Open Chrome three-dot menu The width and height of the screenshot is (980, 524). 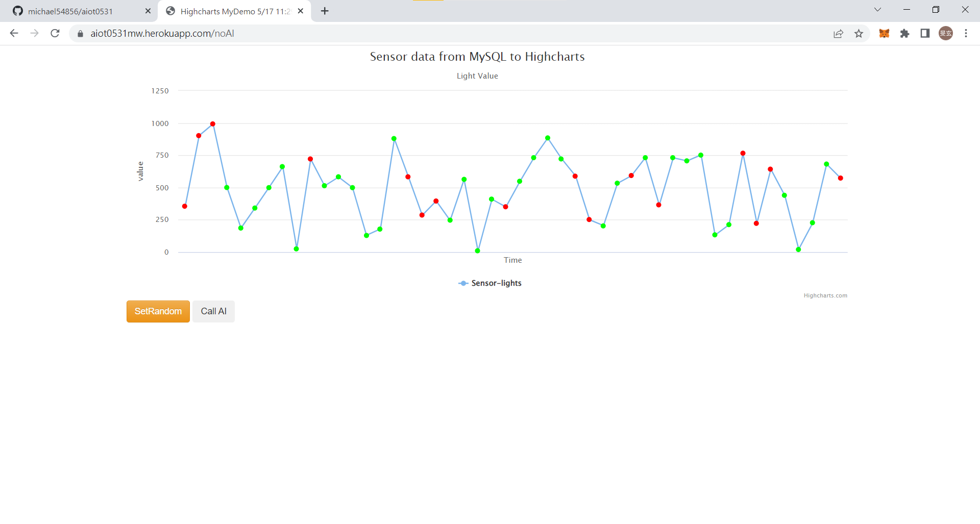966,34
